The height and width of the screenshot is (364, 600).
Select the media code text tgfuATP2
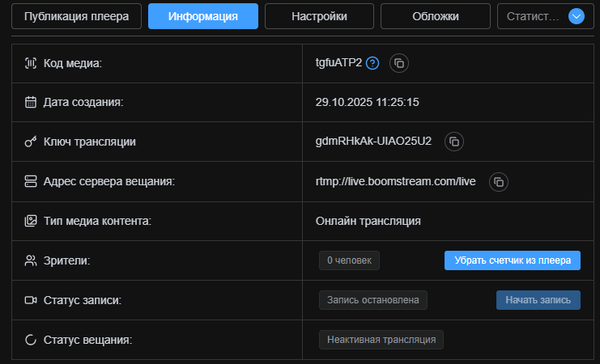pos(338,63)
